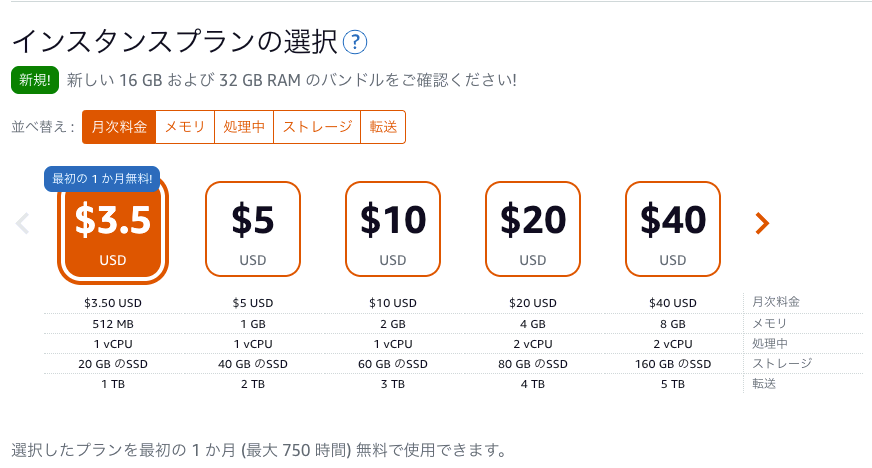Click the 512 MB memory value
The height and width of the screenshot is (468, 872).
[x=113, y=324]
